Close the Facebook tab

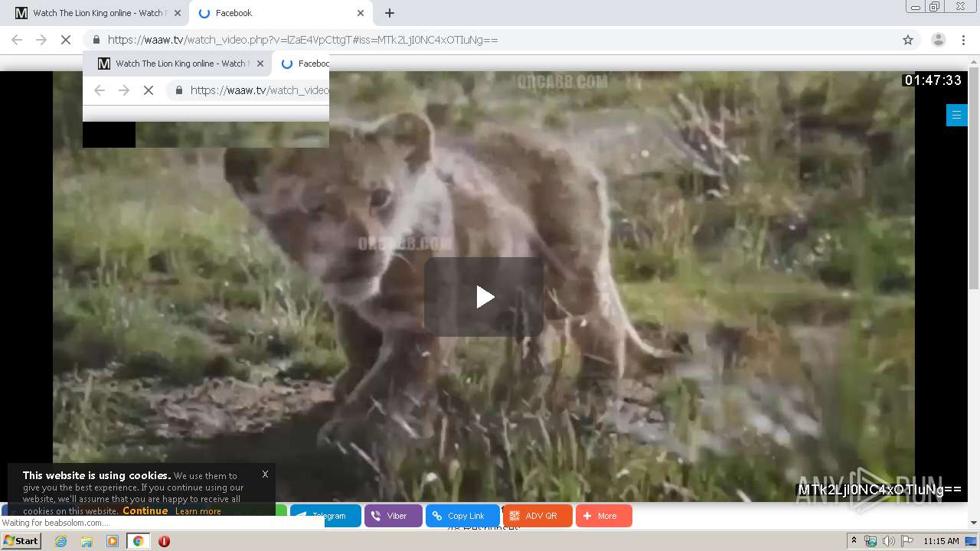[361, 13]
